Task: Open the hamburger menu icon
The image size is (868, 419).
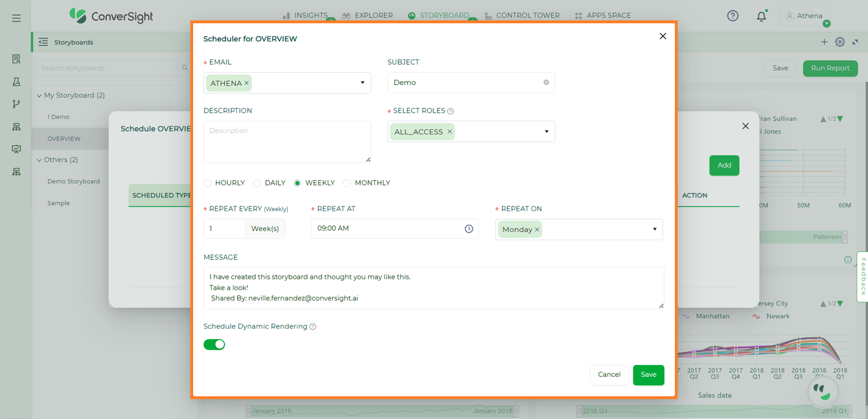Action: [16, 18]
